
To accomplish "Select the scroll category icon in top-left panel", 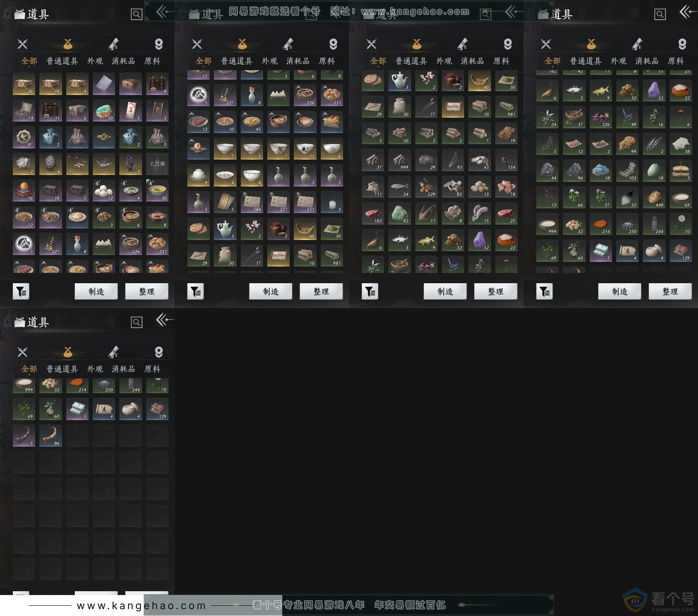I will point(113,44).
